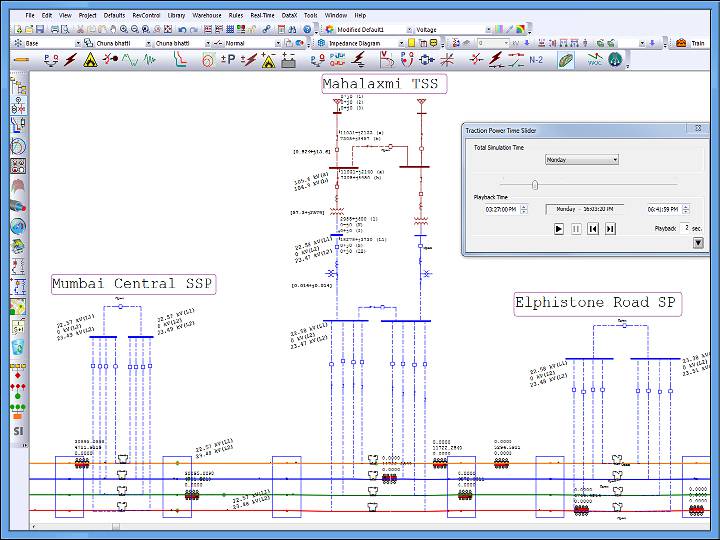This screenshot has width=720, height=540.
Task: Select the N-2 contingency analysis icon
Action: (535, 61)
